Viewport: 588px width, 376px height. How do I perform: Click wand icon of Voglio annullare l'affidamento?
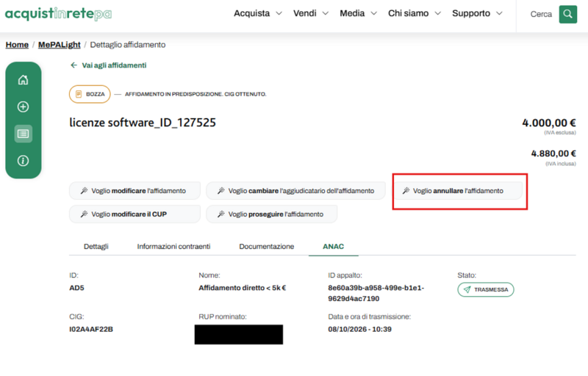406,191
